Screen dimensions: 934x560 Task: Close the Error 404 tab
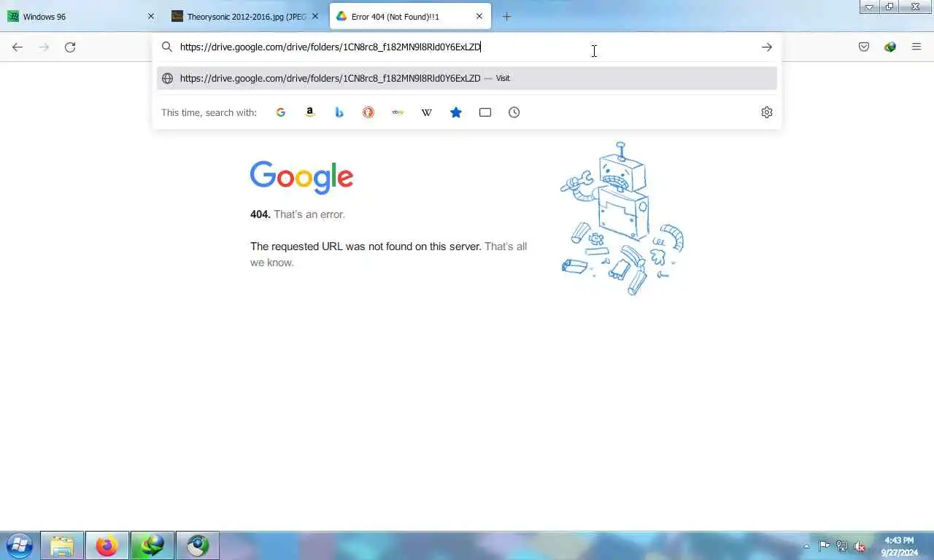(479, 16)
